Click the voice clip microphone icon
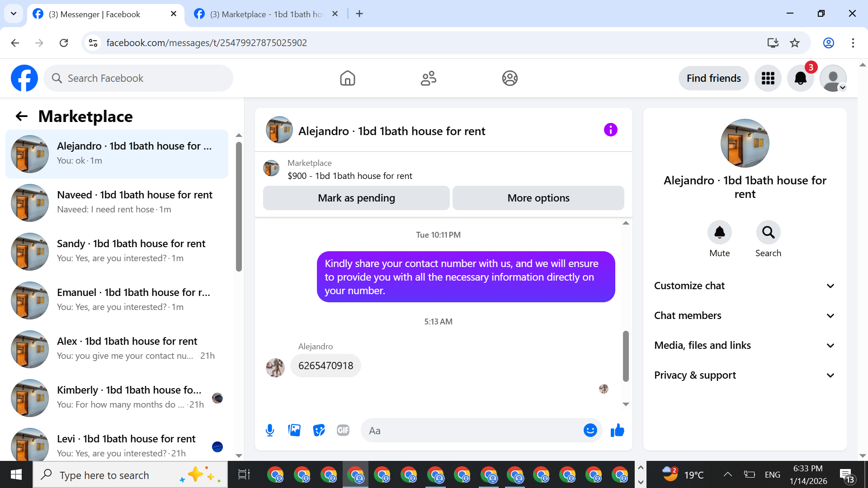 coord(270,430)
